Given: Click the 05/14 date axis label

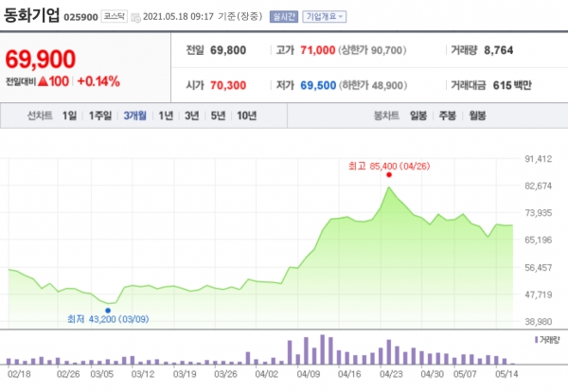Looking at the screenshot, I should [x=506, y=374].
